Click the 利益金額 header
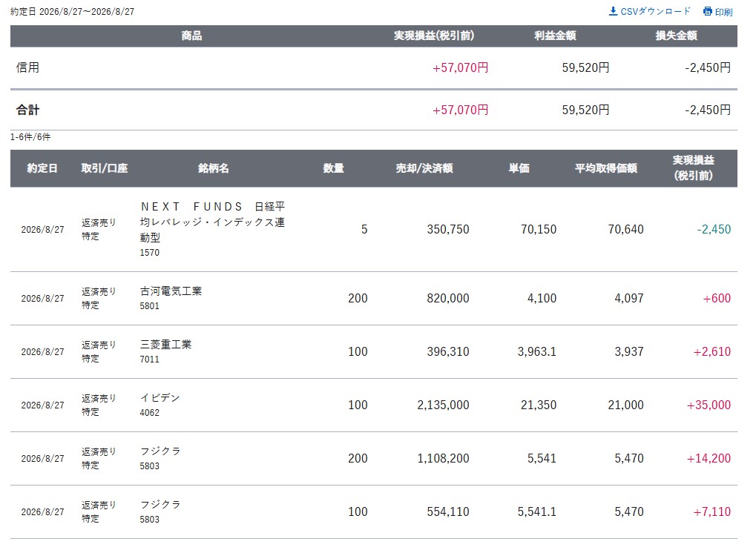 click(x=555, y=36)
